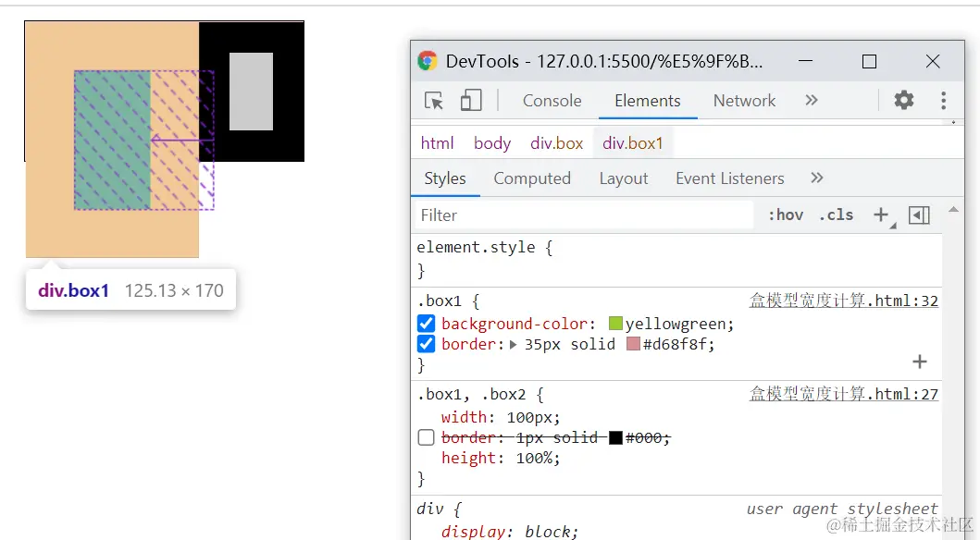Screen dimensions: 980x540
Task: Select div.box1 in the breadcrumb
Action: tap(632, 143)
